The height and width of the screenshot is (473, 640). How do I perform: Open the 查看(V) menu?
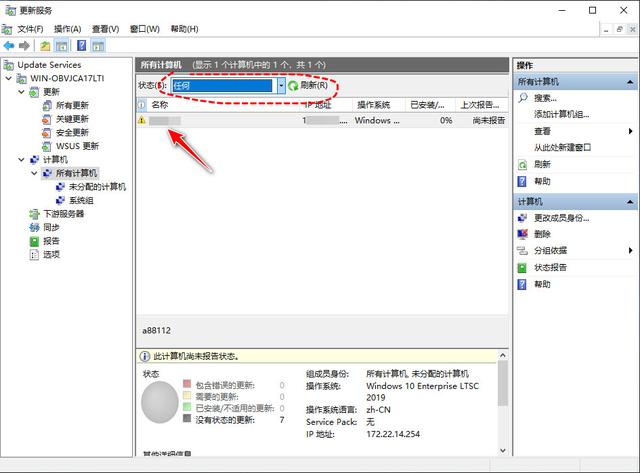105,29
